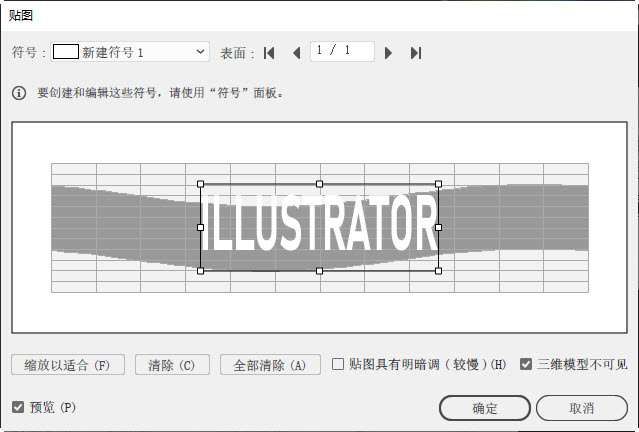Go to previous surface arrow
The width and height of the screenshot is (639, 432).
pyautogui.click(x=297, y=53)
